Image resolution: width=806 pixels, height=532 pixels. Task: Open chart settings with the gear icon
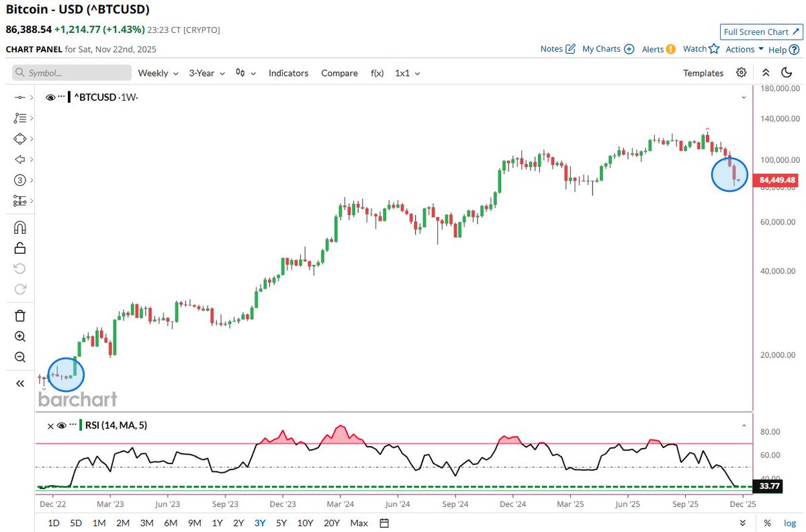[741, 73]
